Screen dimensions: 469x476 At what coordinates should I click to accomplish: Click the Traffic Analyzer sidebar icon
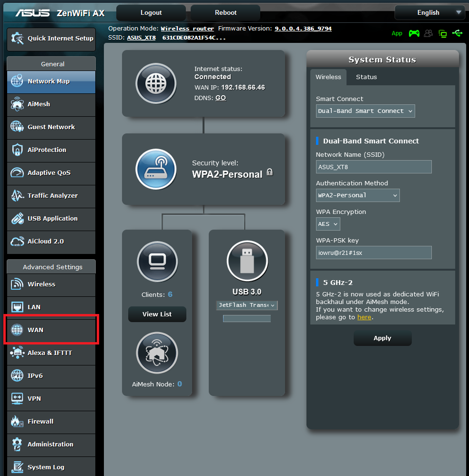pyautogui.click(x=17, y=196)
